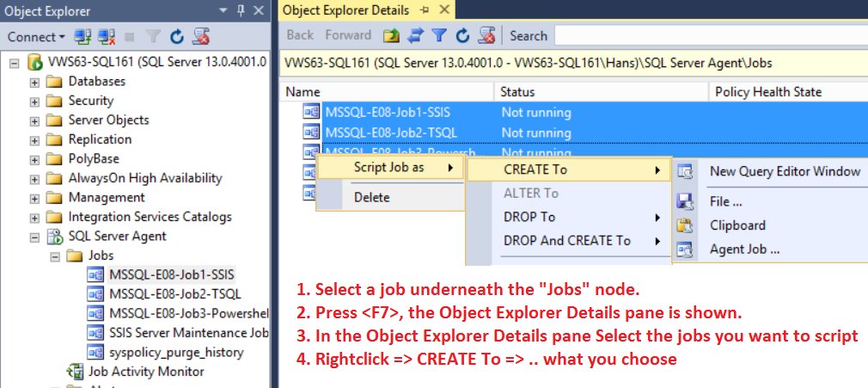Viewport: 868px width, 388px height.
Task: Click Filter icon in Object Explorer toolbar
Action: (153, 37)
